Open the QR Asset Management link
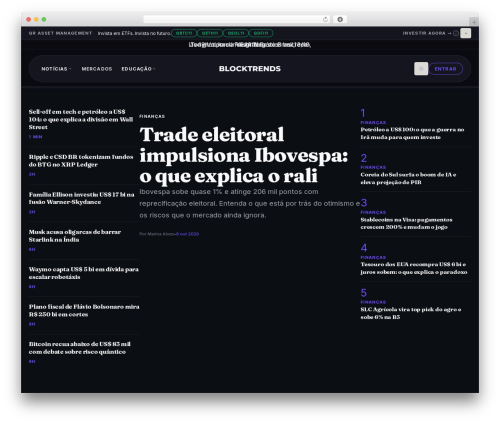Image resolution: width=500 pixels, height=423 pixels. (x=60, y=33)
